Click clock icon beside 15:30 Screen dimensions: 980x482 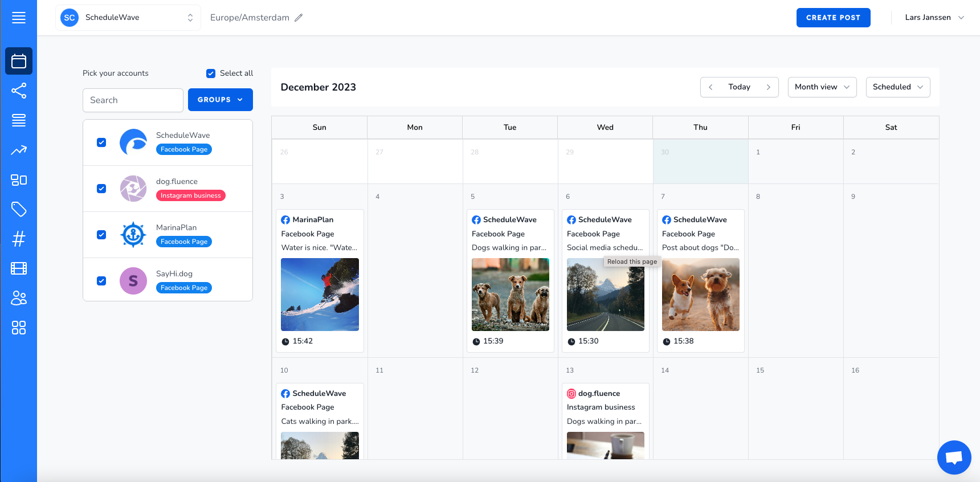click(x=571, y=342)
